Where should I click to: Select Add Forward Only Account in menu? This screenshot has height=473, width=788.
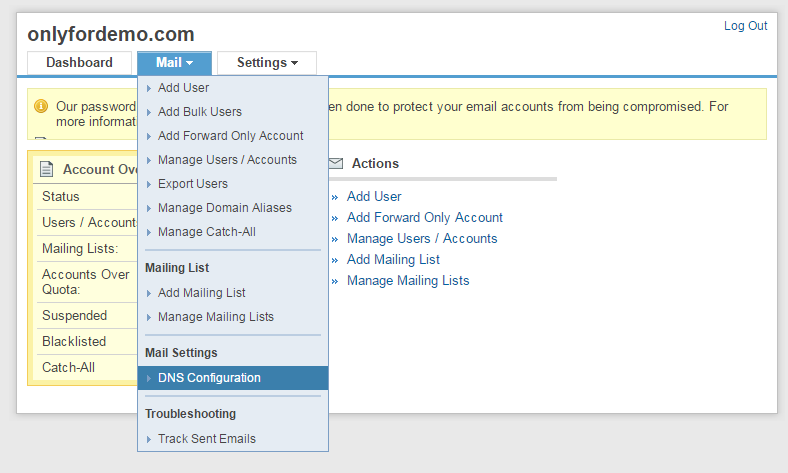coord(230,136)
